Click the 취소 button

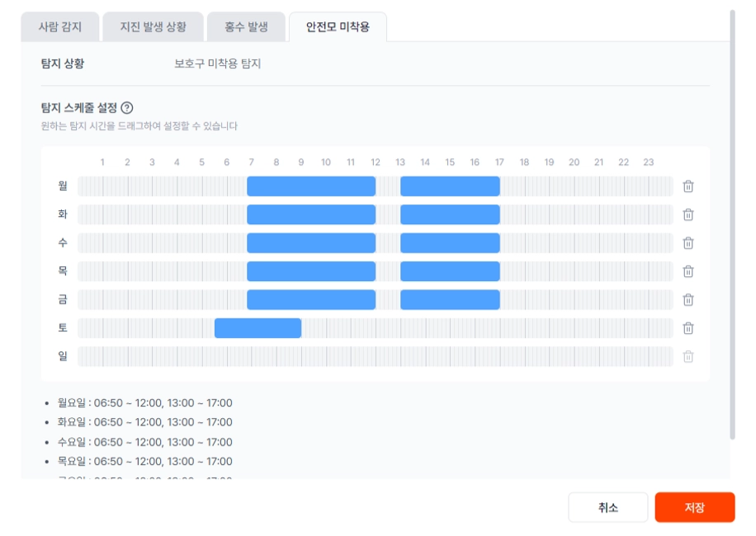coord(608,507)
